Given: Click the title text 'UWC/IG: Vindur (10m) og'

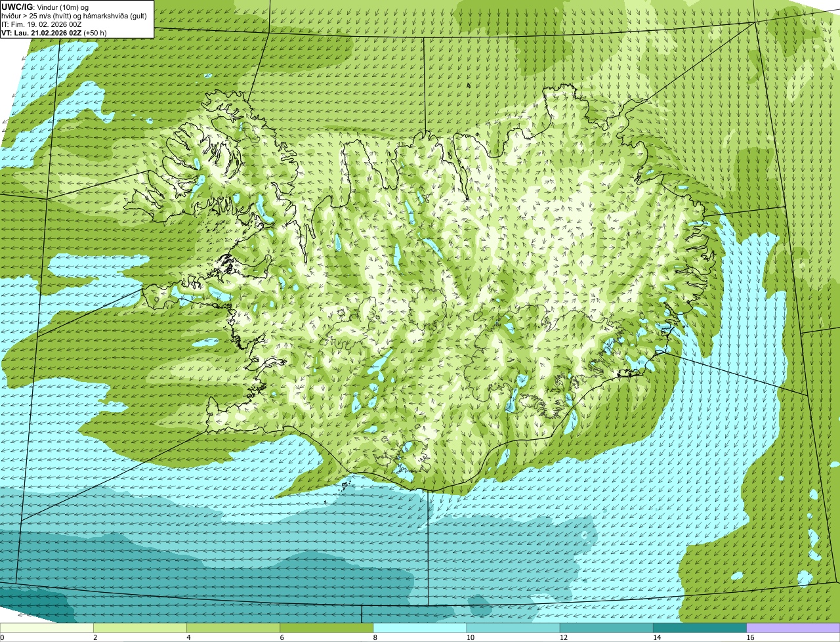Looking at the screenshot, I should coord(45,7).
